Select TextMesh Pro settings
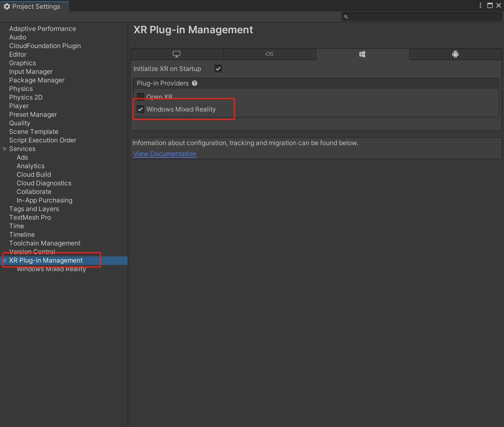 [x=30, y=218]
